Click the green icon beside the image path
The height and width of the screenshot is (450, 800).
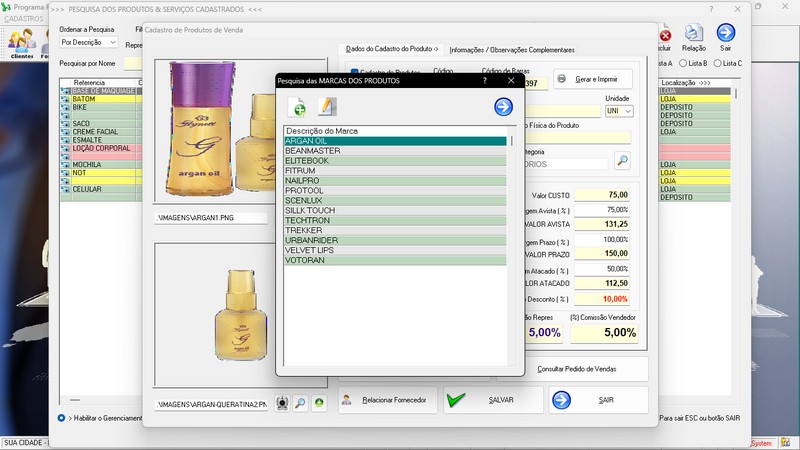(x=319, y=403)
